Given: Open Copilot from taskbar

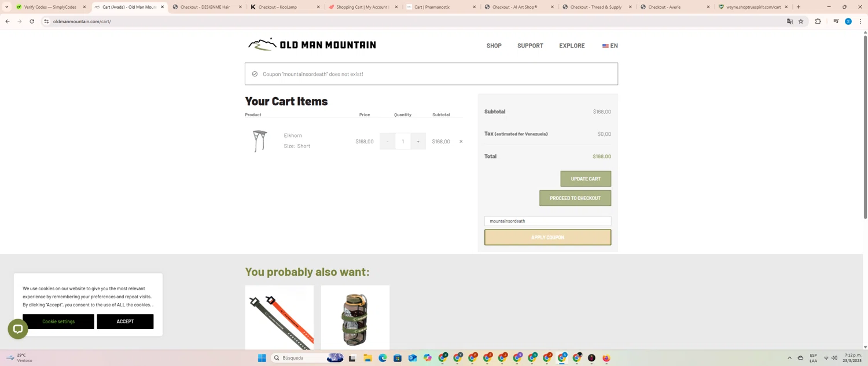Looking at the screenshot, I should click(428, 358).
